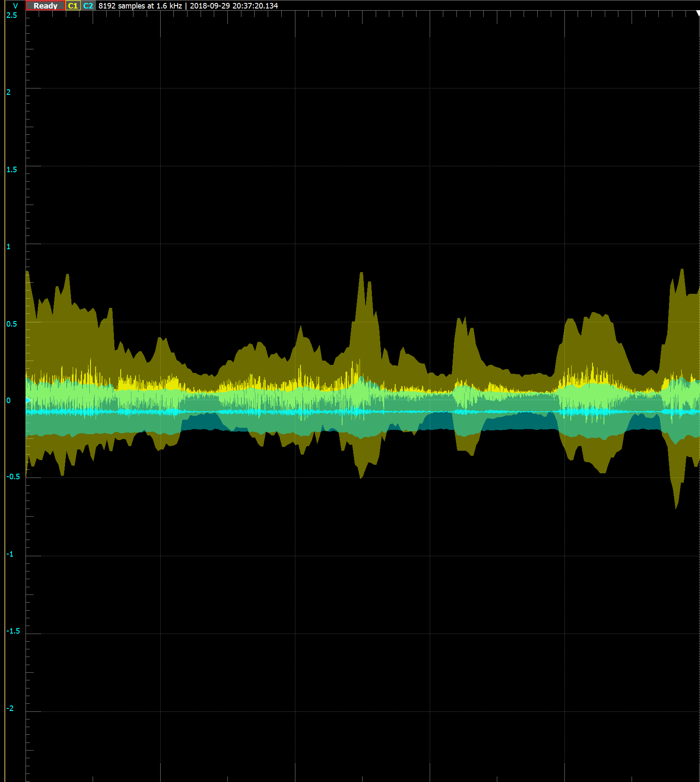Screen dimensions: 700x782
Task: Click the acquisition timestamp 2018-09-29 20:37:20.134
Action: (234, 6)
